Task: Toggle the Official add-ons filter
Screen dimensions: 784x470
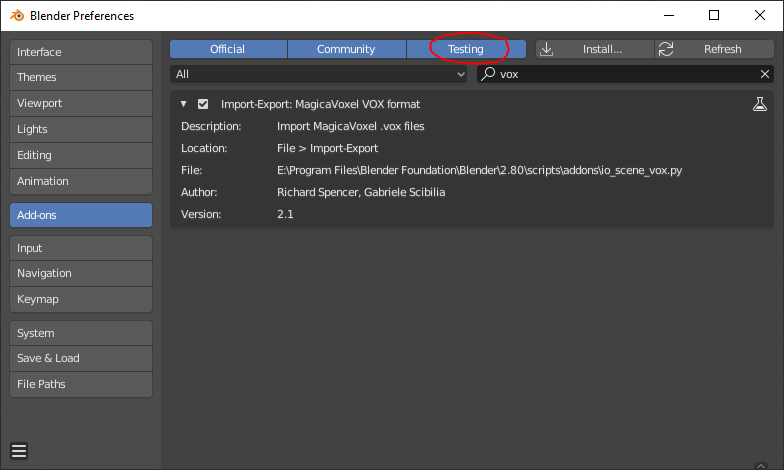Action: 228,49
